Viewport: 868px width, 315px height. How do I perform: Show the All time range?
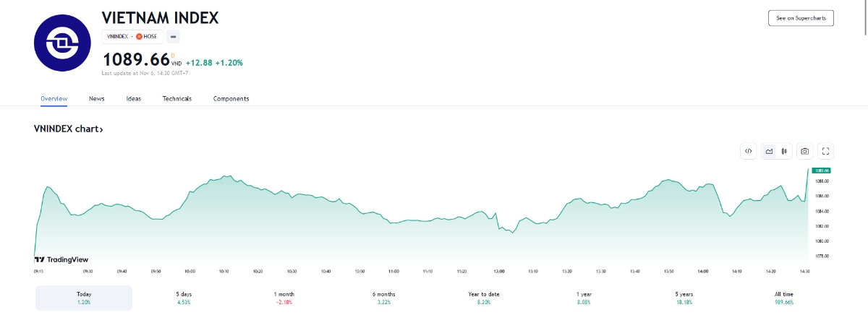tap(783, 298)
